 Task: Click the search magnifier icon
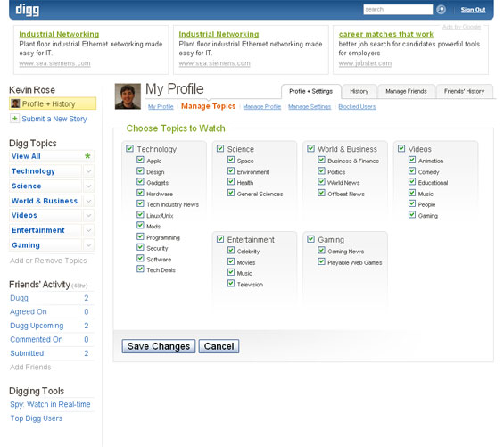click(x=441, y=10)
